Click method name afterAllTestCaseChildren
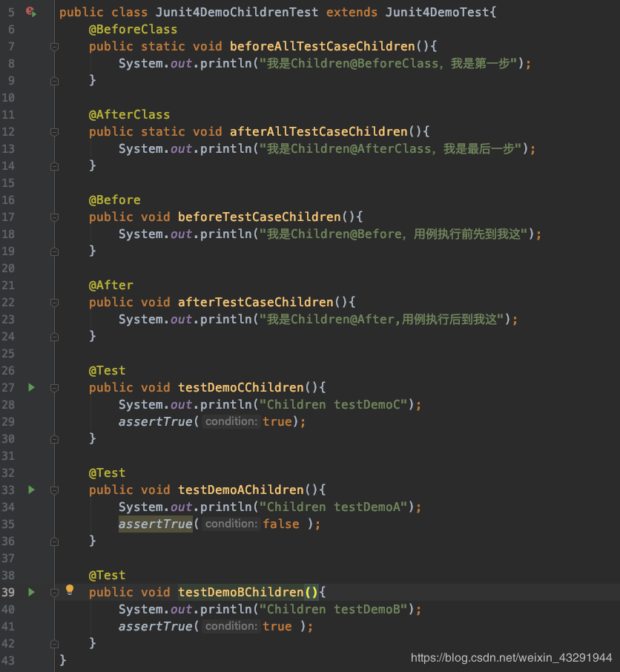The width and height of the screenshot is (620, 672). point(318,131)
